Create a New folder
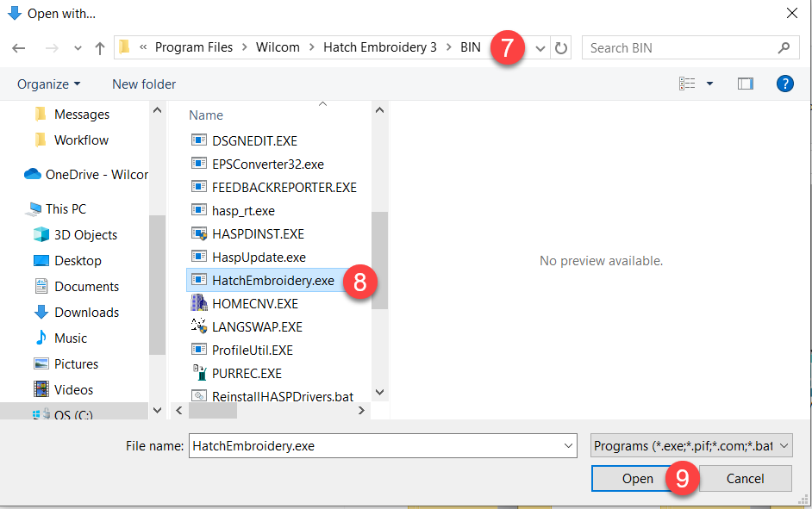Screen dimensions: 812x509 coord(144,84)
